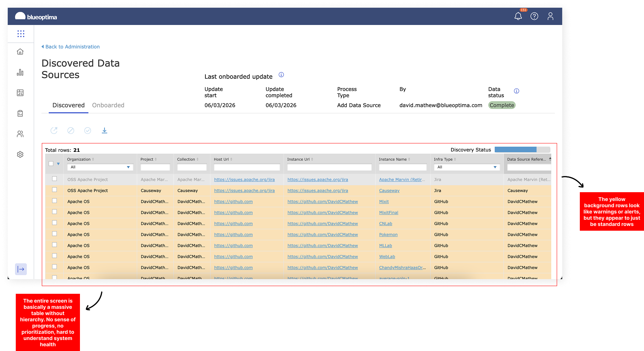This screenshot has width=644, height=351.
Task: Click the blueoptima logo
Action: 36,17
